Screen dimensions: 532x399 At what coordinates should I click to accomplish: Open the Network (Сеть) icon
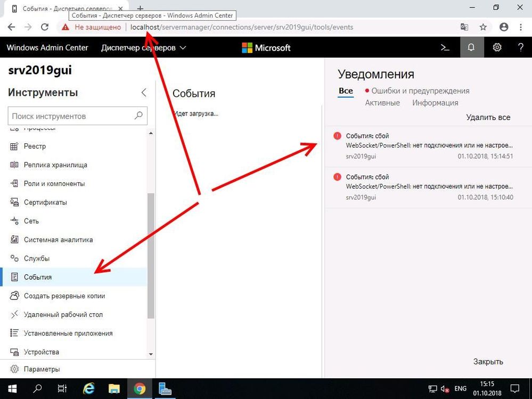[x=14, y=221]
